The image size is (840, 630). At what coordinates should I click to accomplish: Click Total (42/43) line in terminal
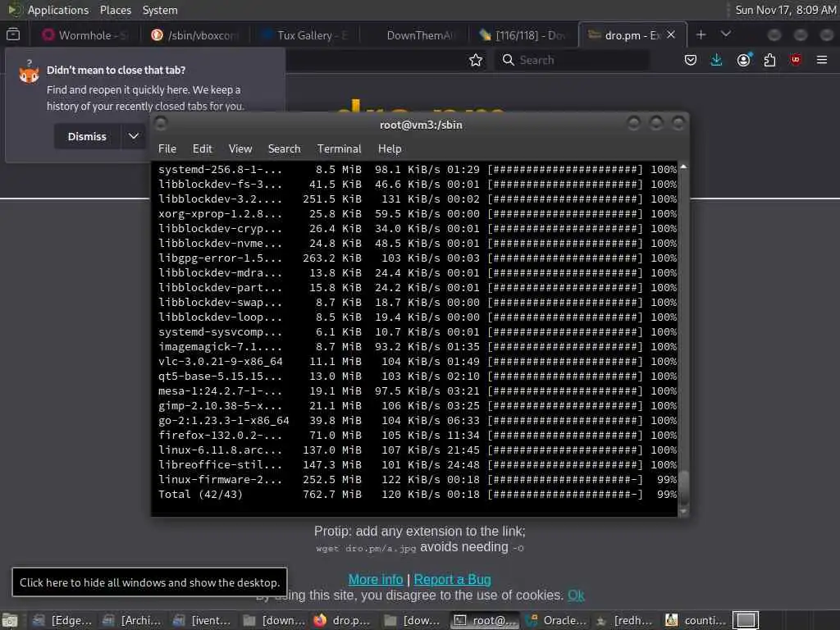coord(418,495)
